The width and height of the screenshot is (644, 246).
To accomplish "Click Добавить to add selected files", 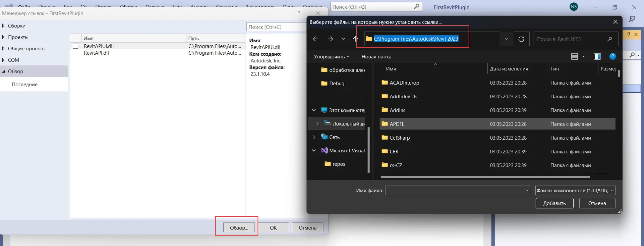I will pos(554,203).
